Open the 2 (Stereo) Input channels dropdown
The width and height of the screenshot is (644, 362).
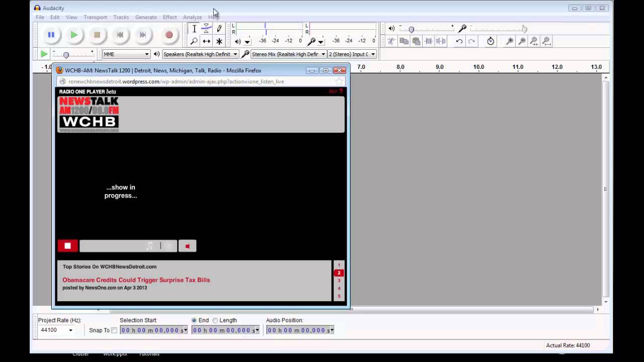(x=352, y=54)
